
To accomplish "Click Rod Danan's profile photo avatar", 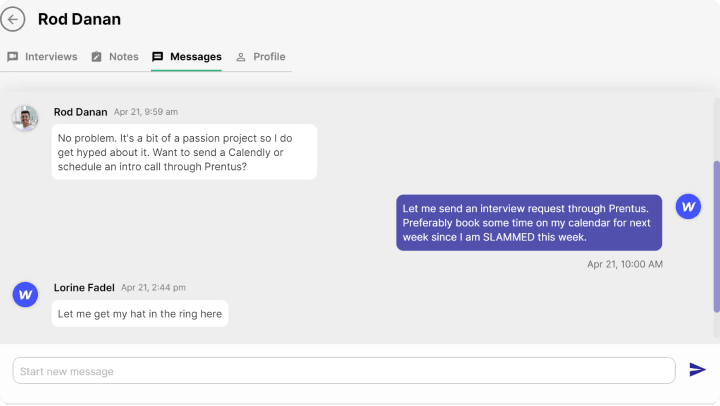I will coord(25,118).
